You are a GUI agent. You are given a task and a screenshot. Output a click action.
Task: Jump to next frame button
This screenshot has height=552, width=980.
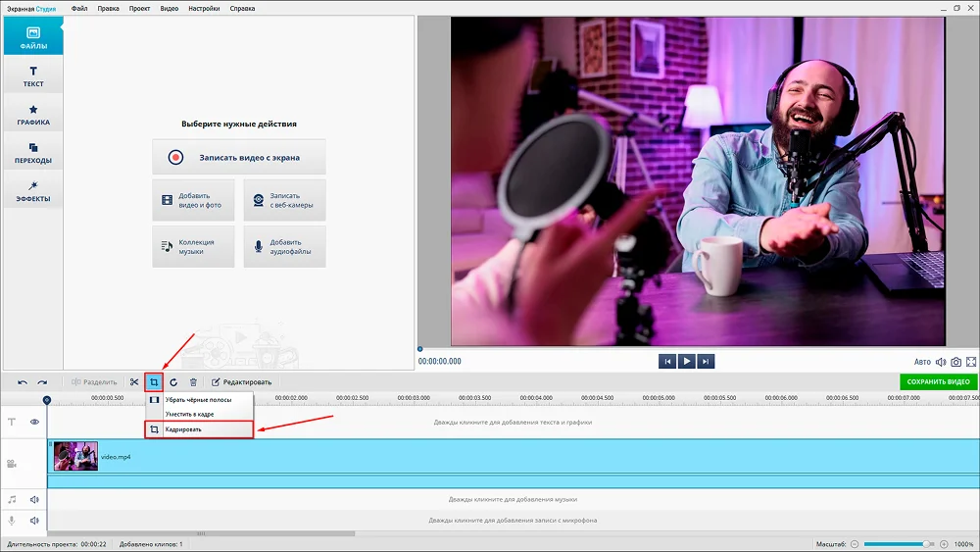[706, 362]
